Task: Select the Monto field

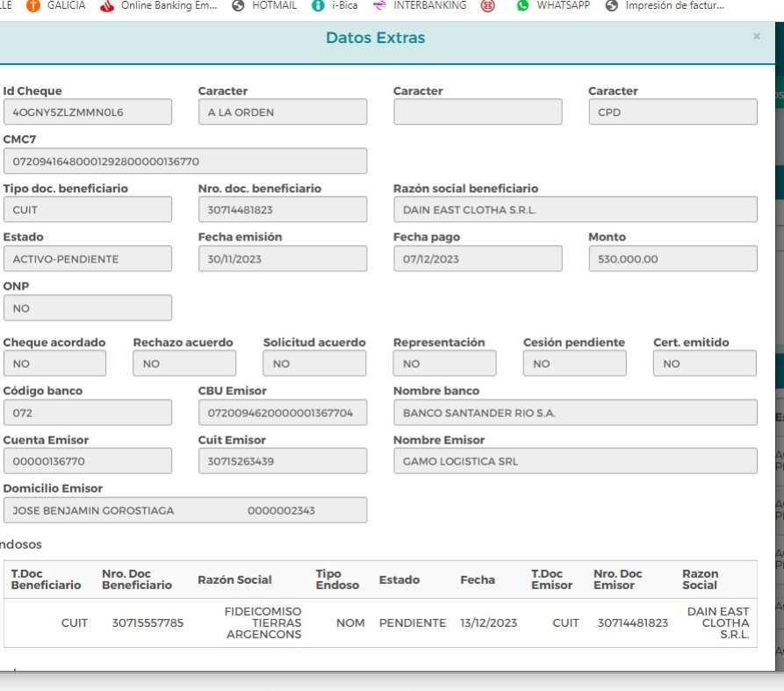Action: pyautogui.click(x=673, y=258)
